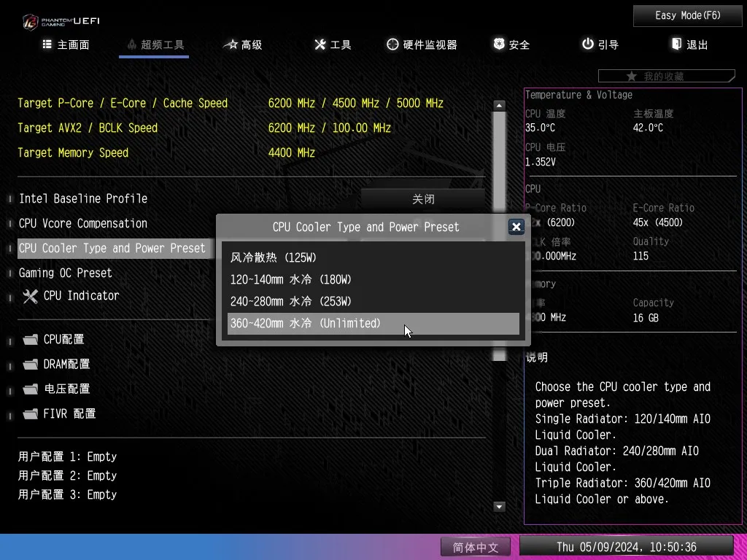Click Target Memory Speed 4400 MHz value
Screen dimensions: 747x560
coord(292,153)
